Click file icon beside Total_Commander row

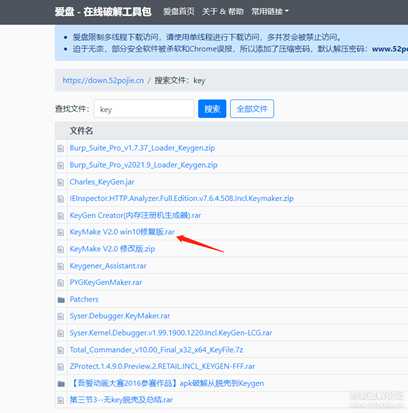pos(61,350)
